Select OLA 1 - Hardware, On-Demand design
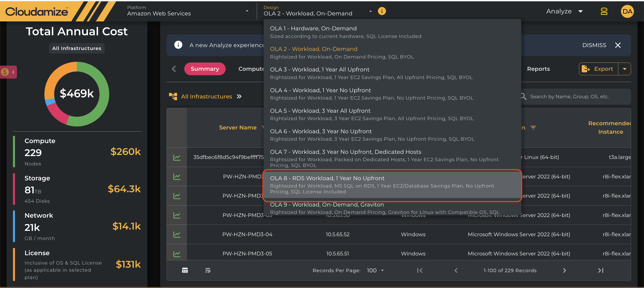Viewport: 644px width, 288px height. (392, 32)
